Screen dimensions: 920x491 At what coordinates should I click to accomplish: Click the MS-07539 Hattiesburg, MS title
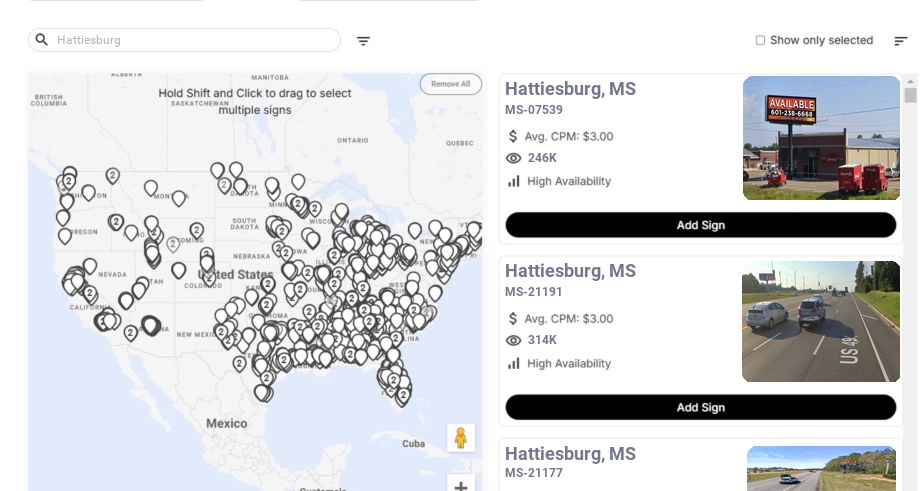point(570,89)
